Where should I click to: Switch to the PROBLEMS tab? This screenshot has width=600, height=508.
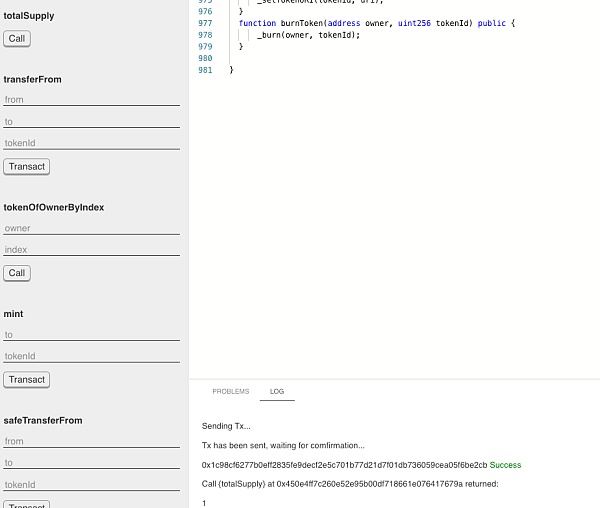tap(230, 391)
